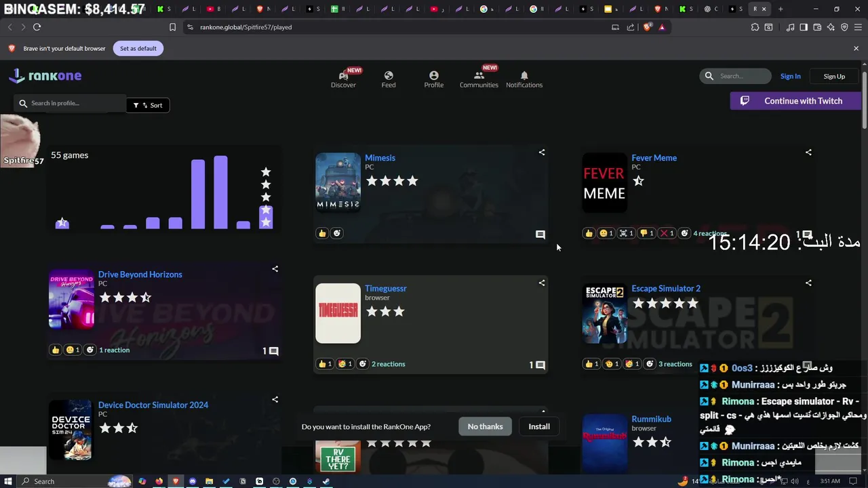
Task: Share the Device Doctor Simulator 2024 card
Action: click(275, 399)
